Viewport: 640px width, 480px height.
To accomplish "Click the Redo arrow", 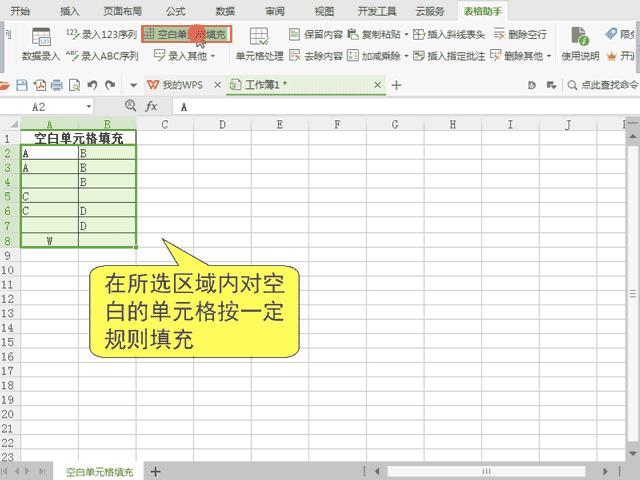I will coord(110,85).
